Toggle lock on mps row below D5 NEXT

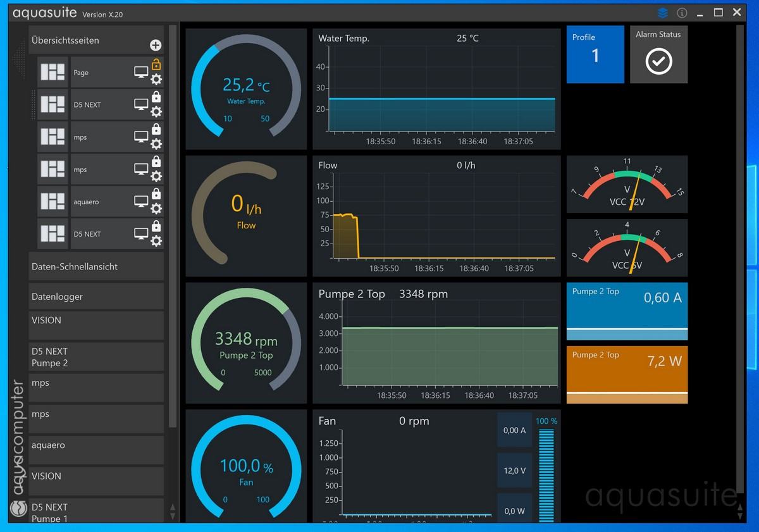pos(156,129)
